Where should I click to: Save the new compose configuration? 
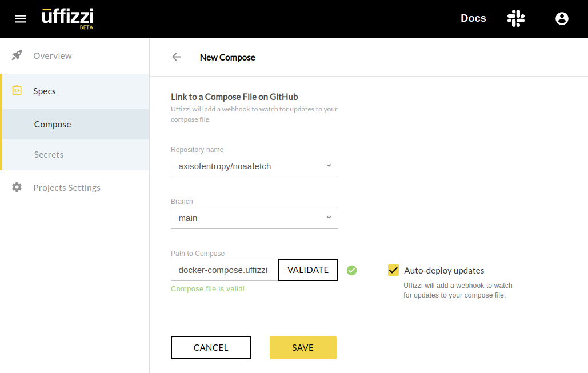(303, 347)
